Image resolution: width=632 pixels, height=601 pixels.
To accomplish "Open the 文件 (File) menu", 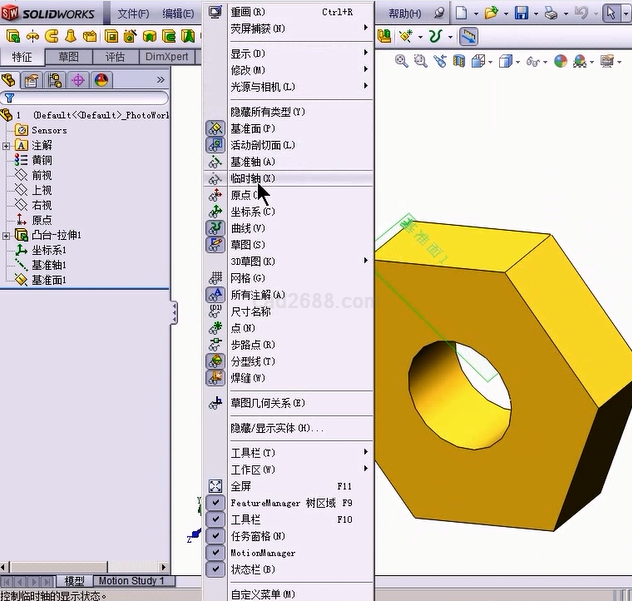I will [133, 14].
